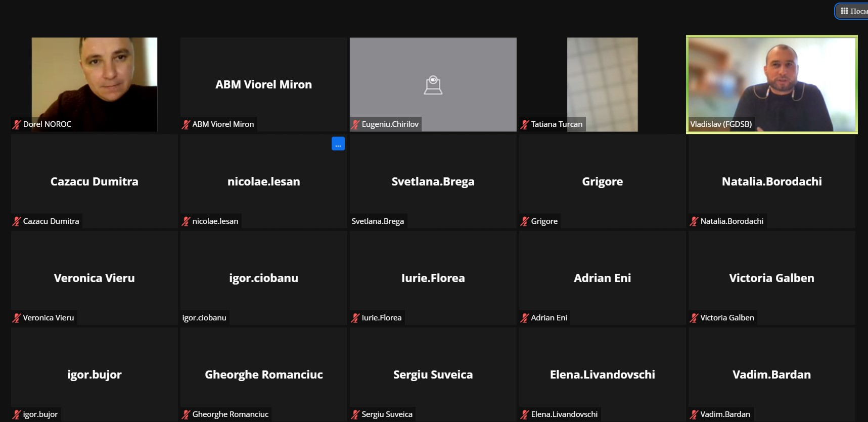Image resolution: width=868 pixels, height=422 pixels.
Task: Select the Grigore participant tile
Action: tap(602, 181)
